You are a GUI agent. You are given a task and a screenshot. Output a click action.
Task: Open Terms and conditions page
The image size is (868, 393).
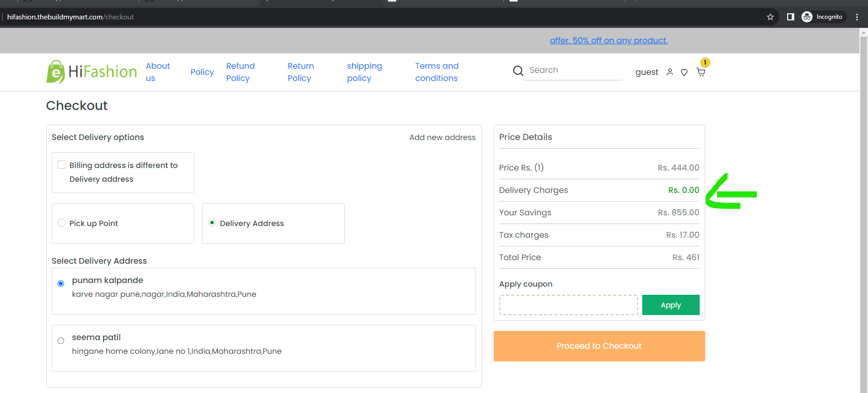(x=437, y=72)
